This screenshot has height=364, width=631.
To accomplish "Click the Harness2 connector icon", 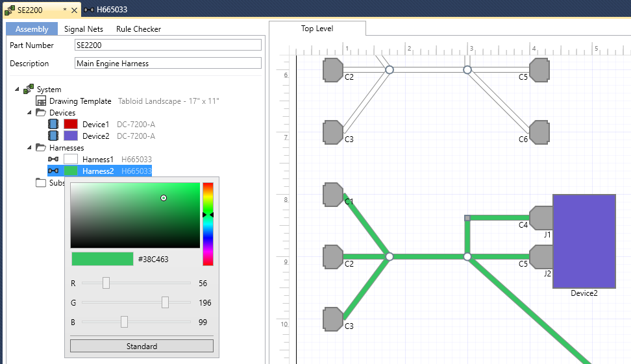I will 53,171.
